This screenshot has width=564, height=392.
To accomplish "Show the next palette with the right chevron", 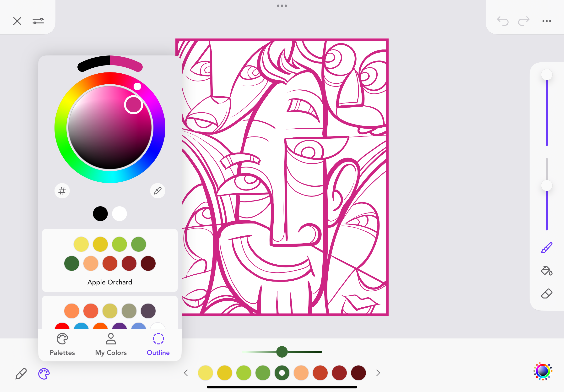I will (378, 373).
